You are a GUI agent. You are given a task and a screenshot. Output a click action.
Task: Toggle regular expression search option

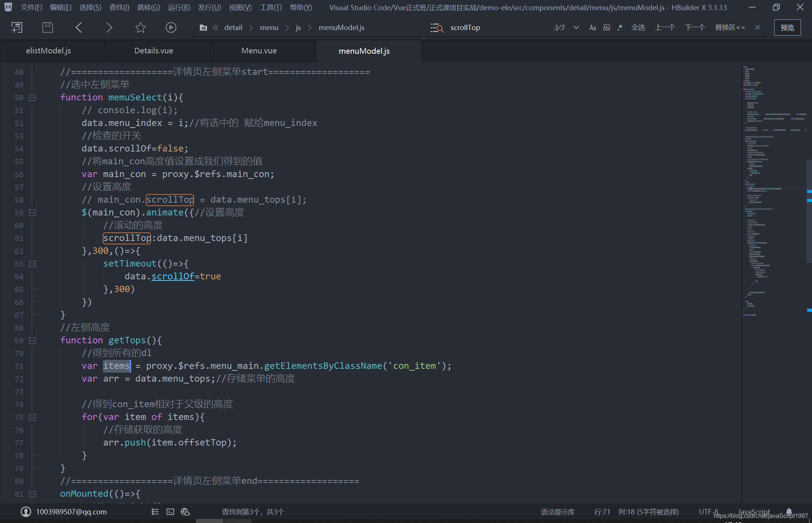click(x=620, y=27)
